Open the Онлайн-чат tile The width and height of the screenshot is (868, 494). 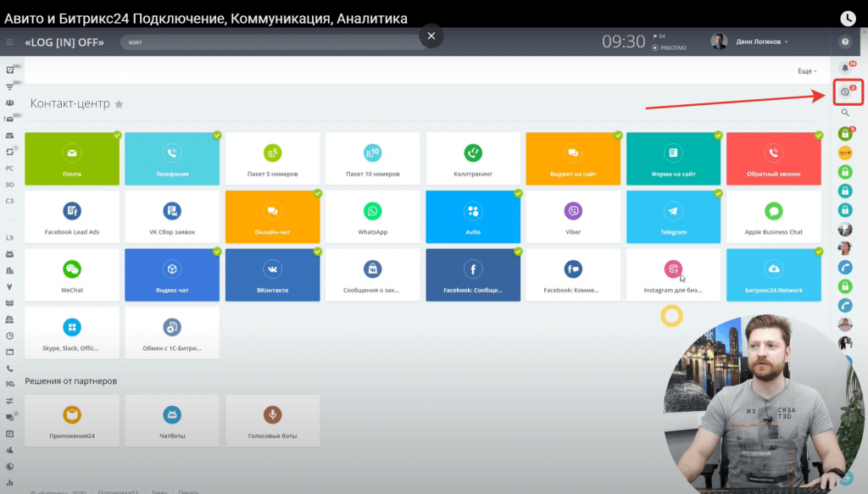click(x=272, y=217)
